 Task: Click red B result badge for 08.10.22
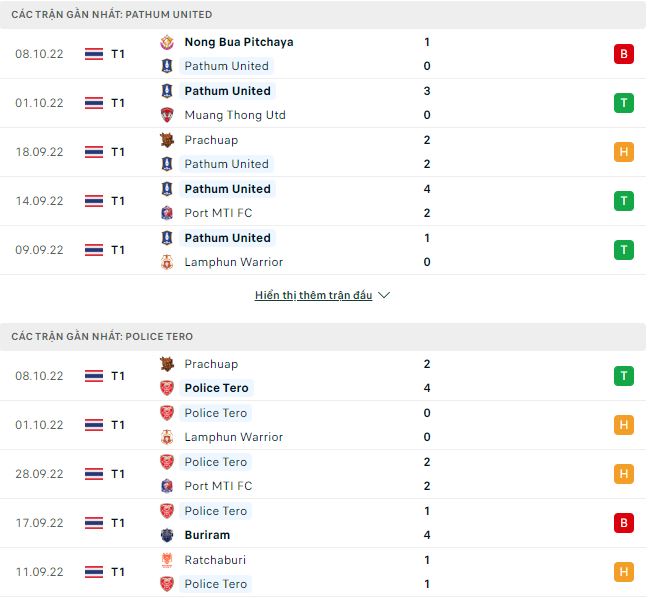(624, 54)
